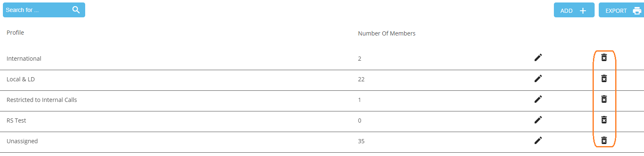Click the ADD button
Viewport: 644px width, 156px height.
click(574, 10)
